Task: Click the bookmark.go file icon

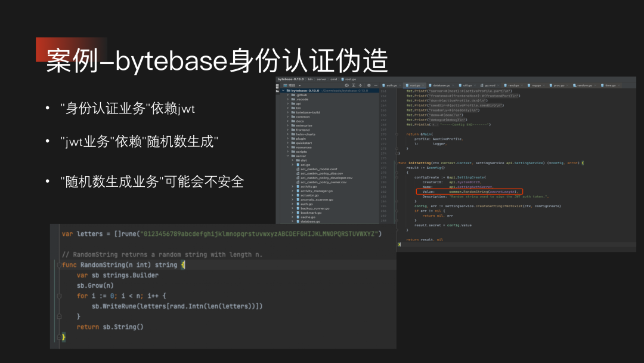Action: point(298,213)
